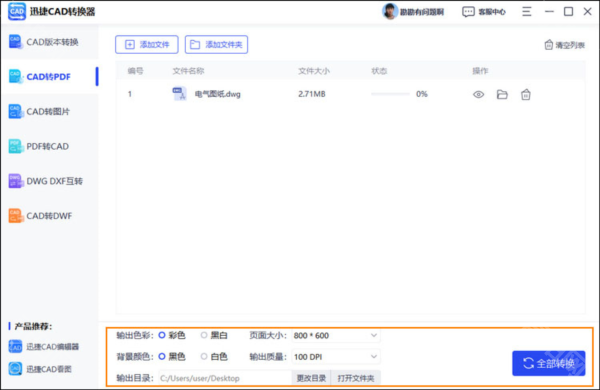This screenshot has height=390, width=600.
Task: Delete 电气图纸.dwg with the trash icon
Action: pyautogui.click(x=526, y=95)
